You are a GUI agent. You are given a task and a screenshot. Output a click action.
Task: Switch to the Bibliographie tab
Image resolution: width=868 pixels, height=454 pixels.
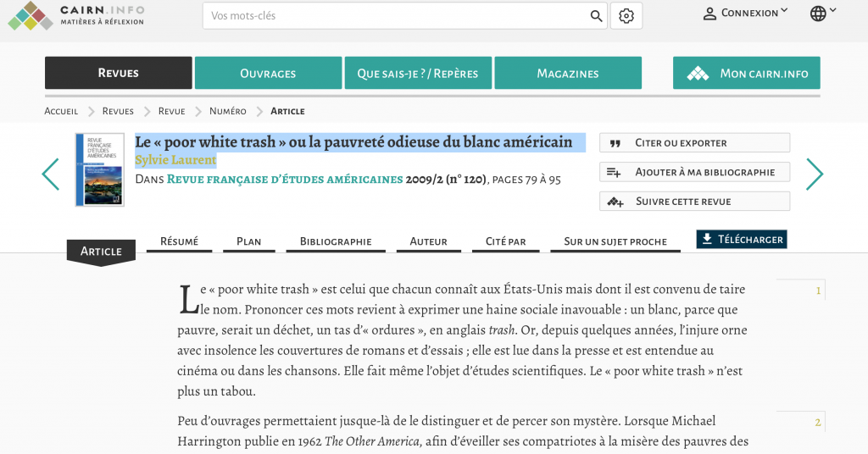336,241
